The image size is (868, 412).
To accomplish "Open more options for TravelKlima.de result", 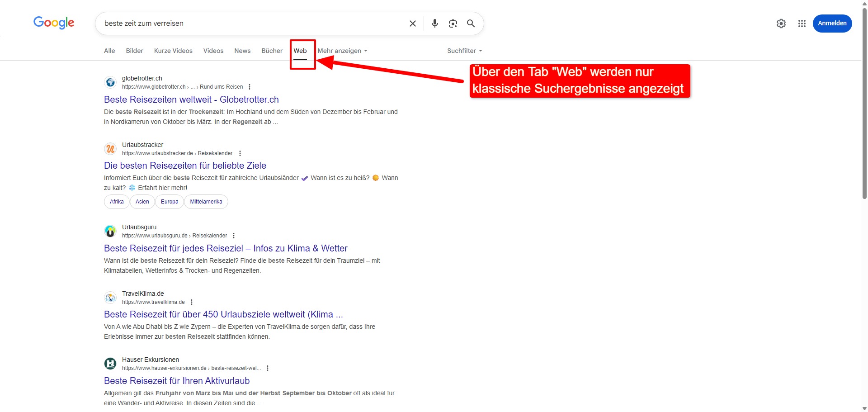I will [x=192, y=302].
